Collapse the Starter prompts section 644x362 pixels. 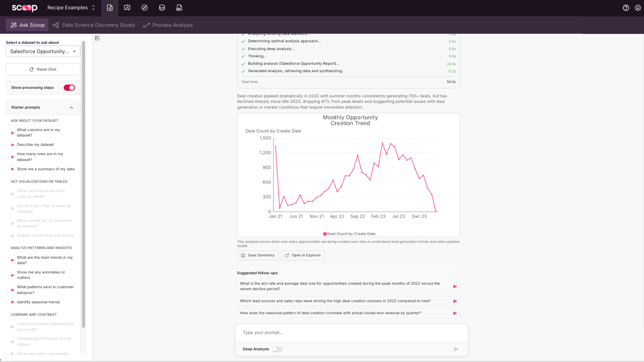pyautogui.click(x=71, y=108)
